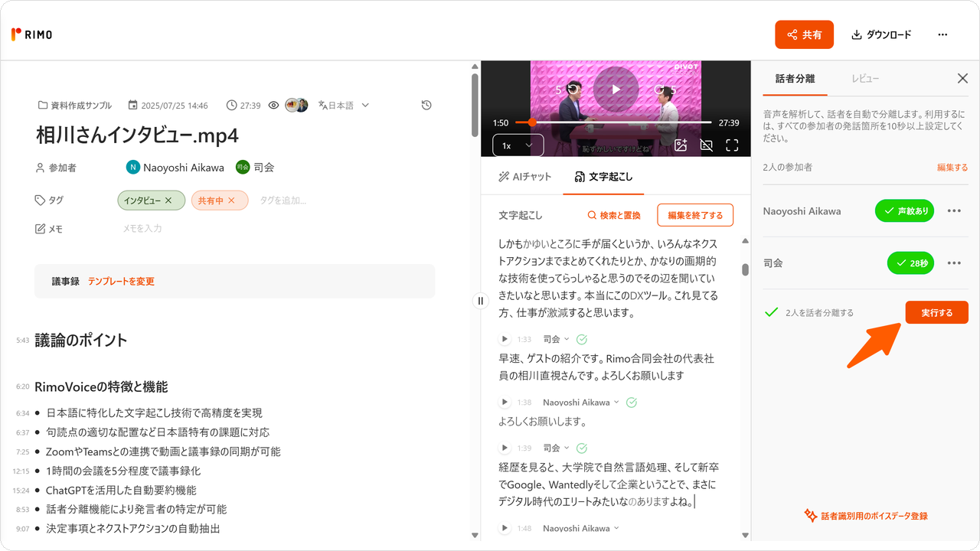Image resolution: width=980 pixels, height=551 pixels.
Task: Toggle the green check mark at 1:39
Action: click(581, 448)
